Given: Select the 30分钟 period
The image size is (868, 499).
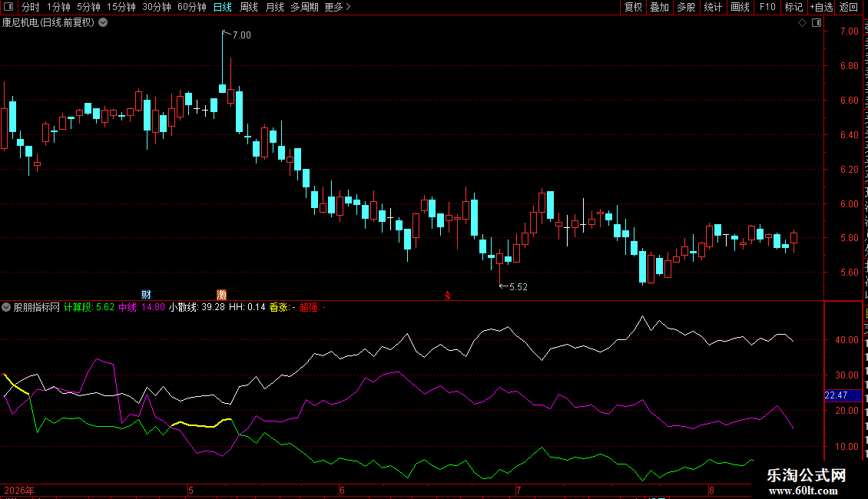Looking at the screenshot, I should click(x=157, y=7).
